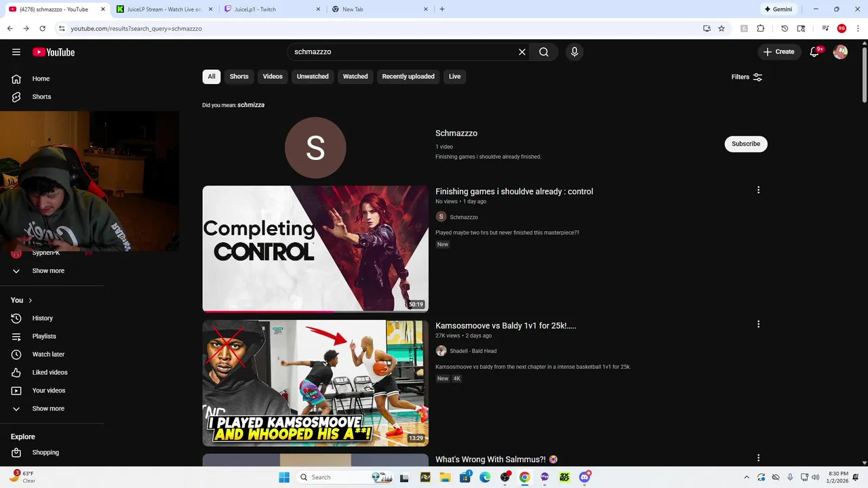Open the YouTube guide hamburger menu
The height and width of the screenshot is (488, 868).
tap(16, 52)
